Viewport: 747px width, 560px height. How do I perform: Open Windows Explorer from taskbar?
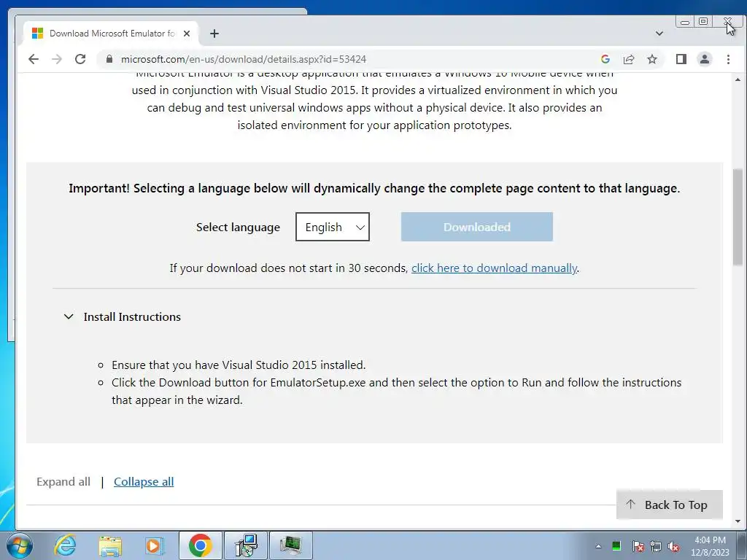coord(110,545)
